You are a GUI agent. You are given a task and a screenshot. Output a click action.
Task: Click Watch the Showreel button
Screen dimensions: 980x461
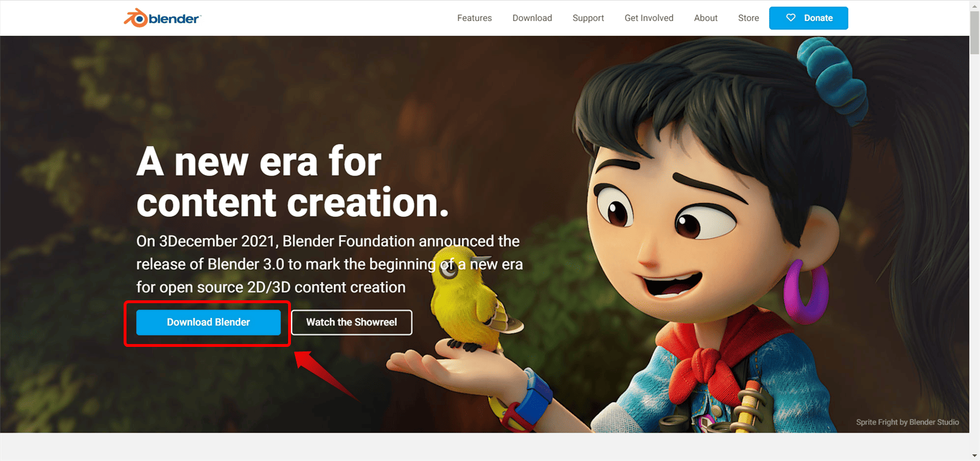click(352, 322)
